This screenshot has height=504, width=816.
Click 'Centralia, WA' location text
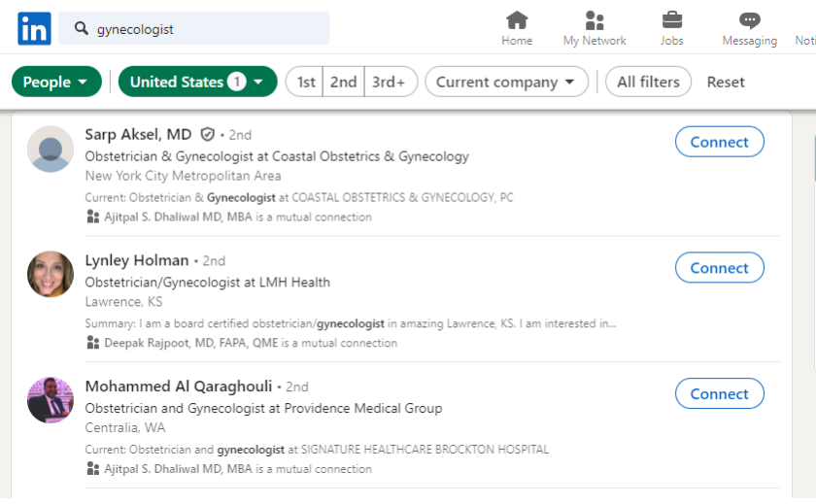[x=125, y=427]
